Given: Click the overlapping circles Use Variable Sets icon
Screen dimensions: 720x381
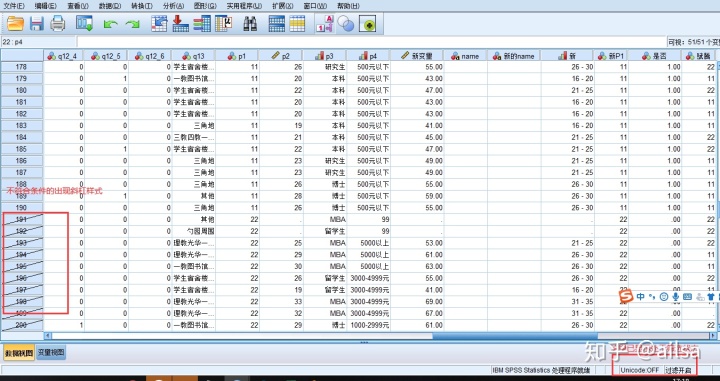Looking at the screenshot, I should (346, 23).
